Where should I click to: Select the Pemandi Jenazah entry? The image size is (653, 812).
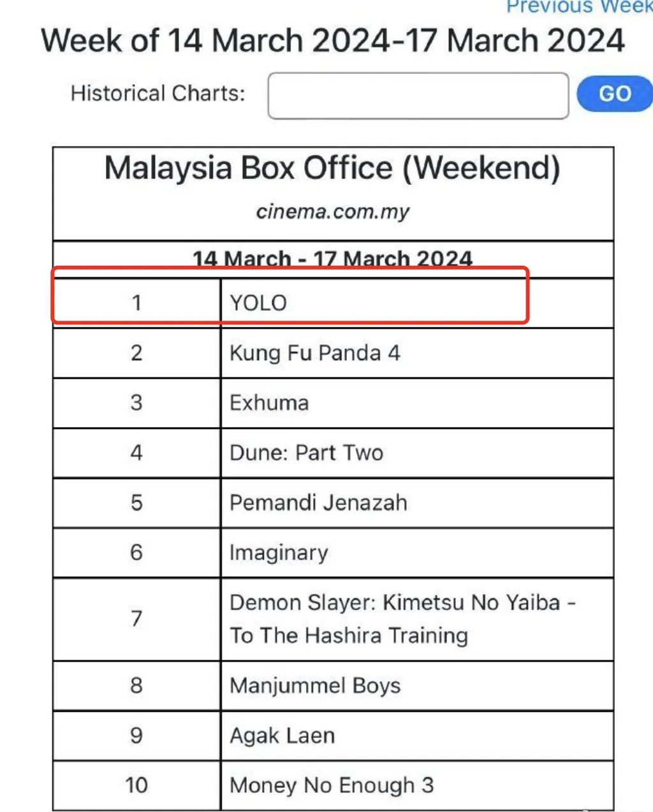click(318, 503)
